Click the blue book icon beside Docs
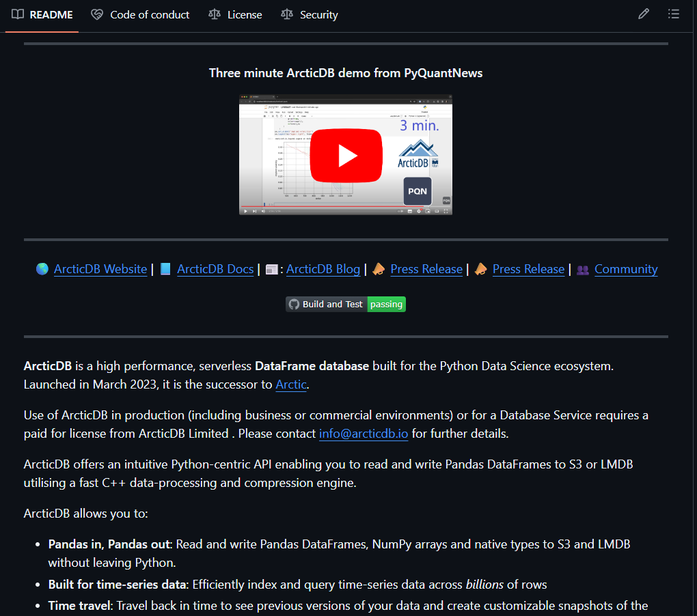 coord(165,269)
